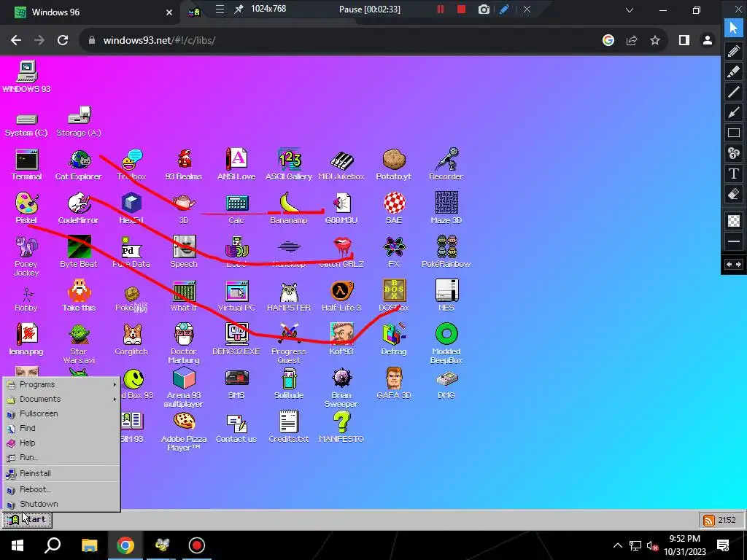Launch Maze 3D icon
The image size is (747, 560).
pos(446,208)
